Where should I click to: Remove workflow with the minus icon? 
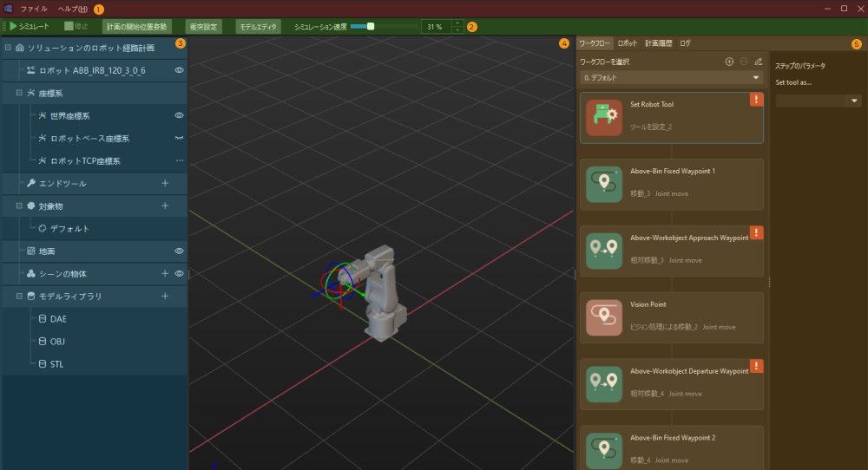744,62
